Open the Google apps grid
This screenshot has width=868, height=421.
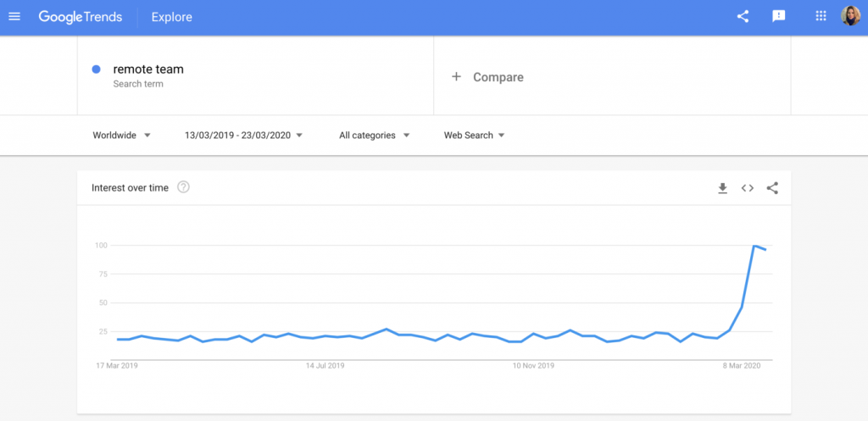click(x=821, y=17)
